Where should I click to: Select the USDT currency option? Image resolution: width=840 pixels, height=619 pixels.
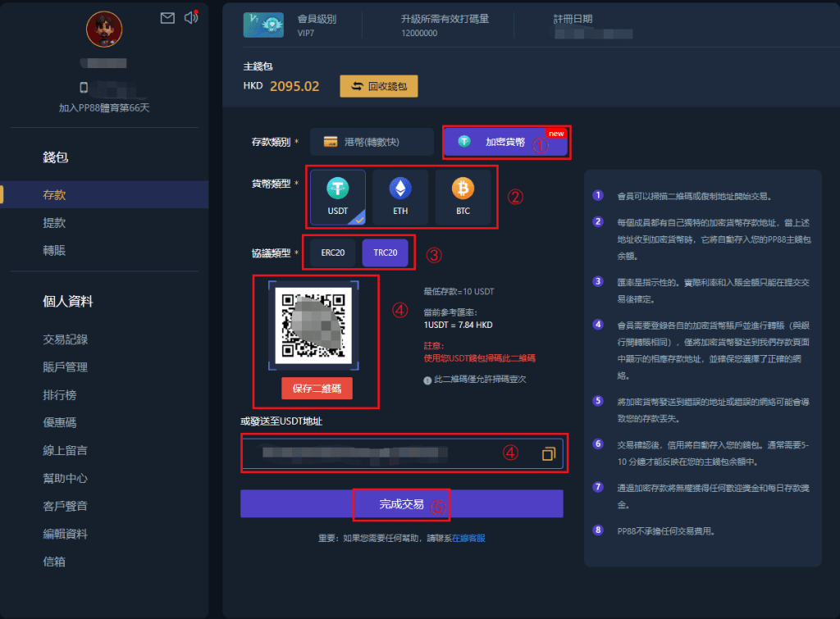(338, 197)
